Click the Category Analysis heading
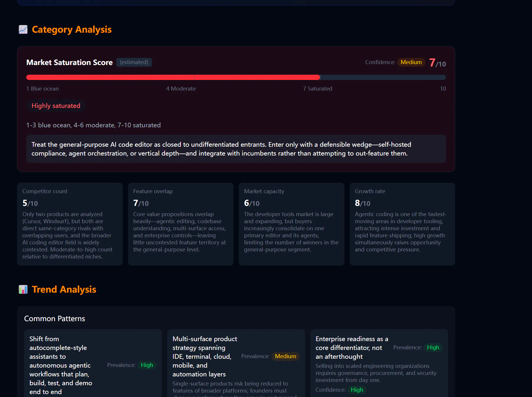The width and height of the screenshot is (532, 397). (x=72, y=29)
